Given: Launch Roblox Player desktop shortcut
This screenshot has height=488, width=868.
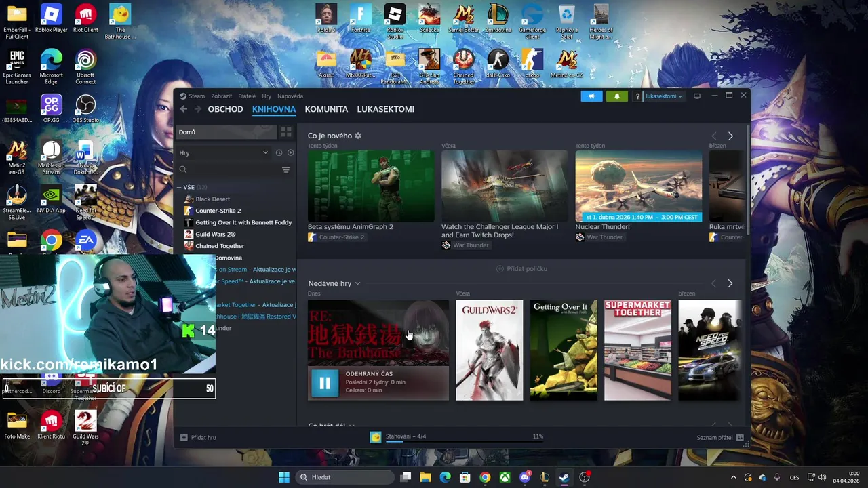Looking at the screenshot, I should (x=51, y=19).
